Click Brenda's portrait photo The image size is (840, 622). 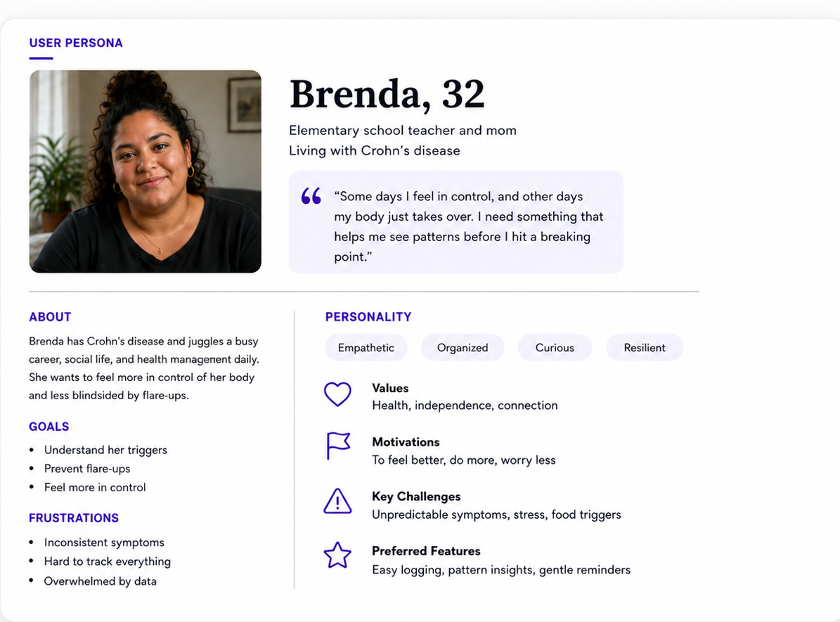pyautogui.click(x=146, y=171)
